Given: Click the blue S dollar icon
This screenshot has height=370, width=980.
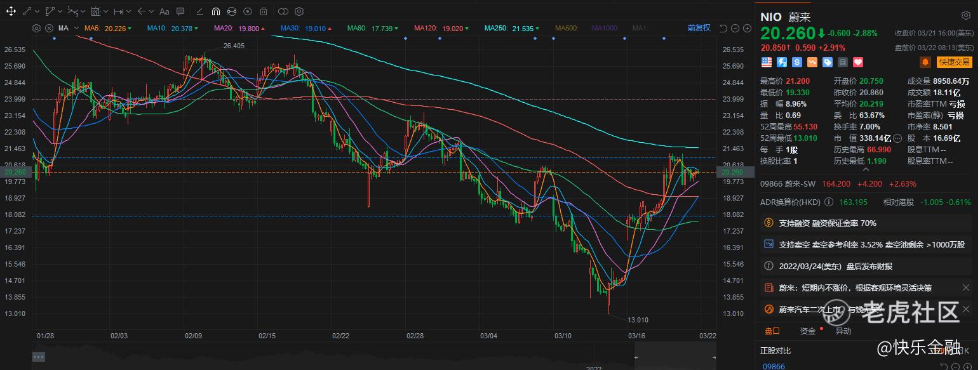Looking at the screenshot, I should pos(797,62).
